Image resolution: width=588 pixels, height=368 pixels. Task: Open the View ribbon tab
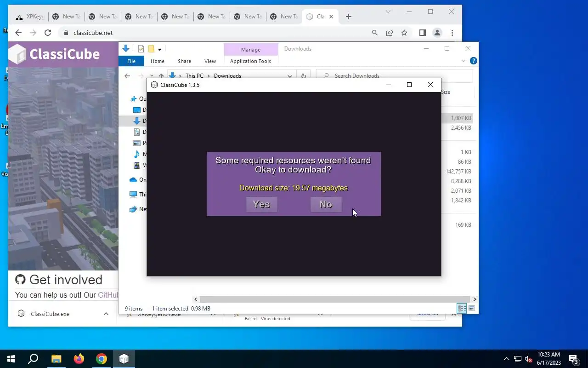[210, 61]
